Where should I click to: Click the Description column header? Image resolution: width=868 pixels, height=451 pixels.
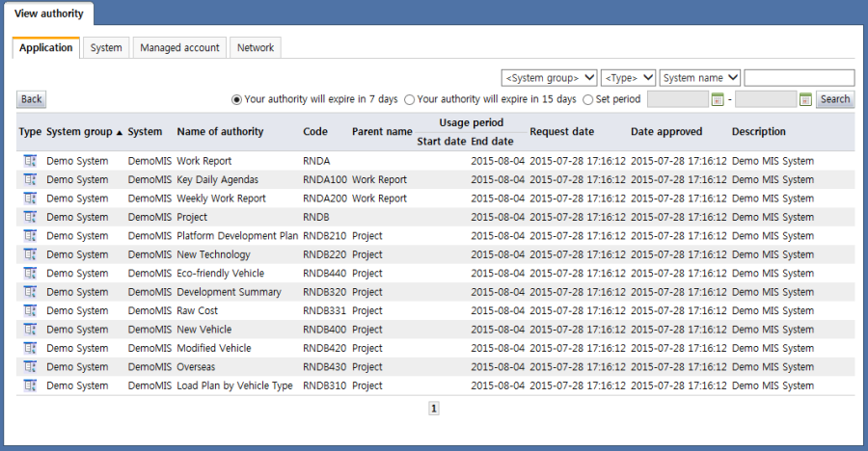(x=759, y=132)
